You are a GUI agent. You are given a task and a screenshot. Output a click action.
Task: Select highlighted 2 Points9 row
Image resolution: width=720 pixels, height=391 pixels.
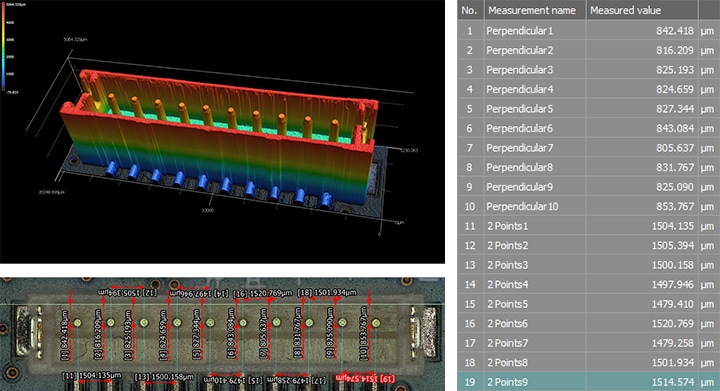[x=589, y=382]
